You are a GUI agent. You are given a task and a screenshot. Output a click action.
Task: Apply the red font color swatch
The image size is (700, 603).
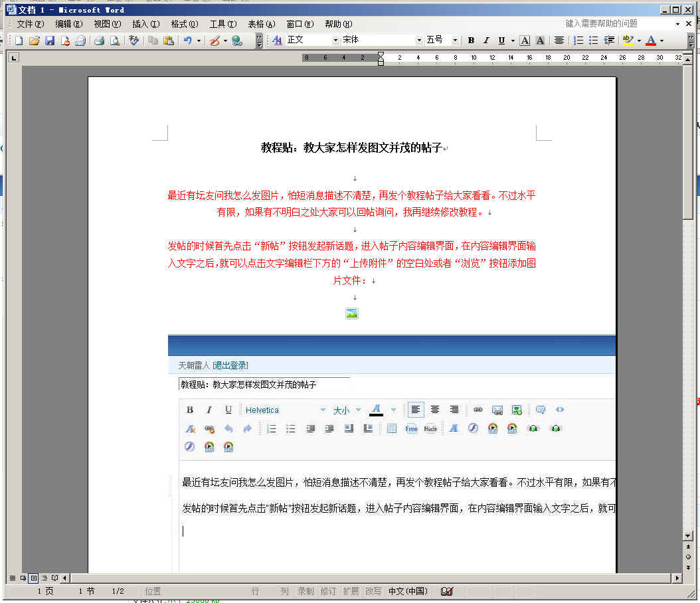click(650, 41)
